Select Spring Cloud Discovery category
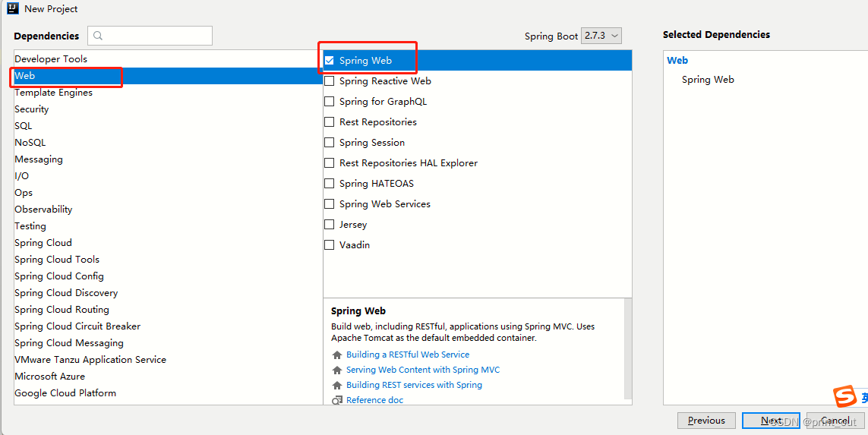868x435 pixels. click(x=169, y=293)
